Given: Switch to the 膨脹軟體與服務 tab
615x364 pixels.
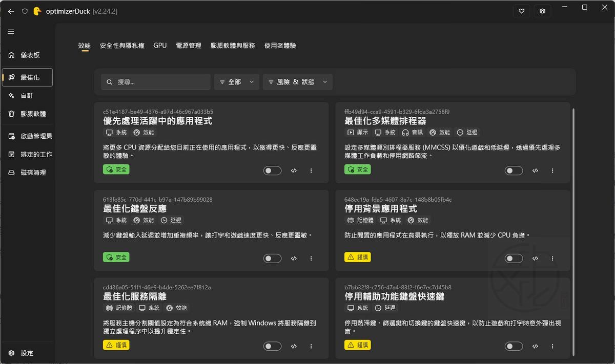Looking at the screenshot, I should (x=233, y=46).
